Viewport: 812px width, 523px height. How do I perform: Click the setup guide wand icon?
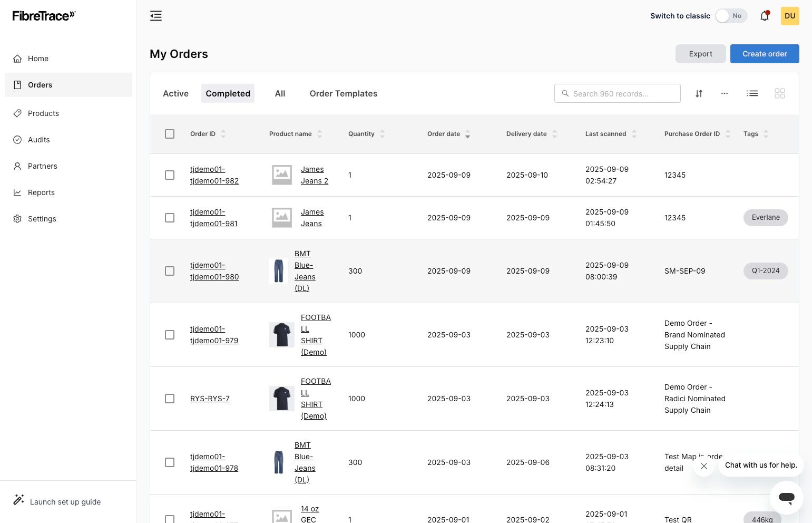coord(18,500)
